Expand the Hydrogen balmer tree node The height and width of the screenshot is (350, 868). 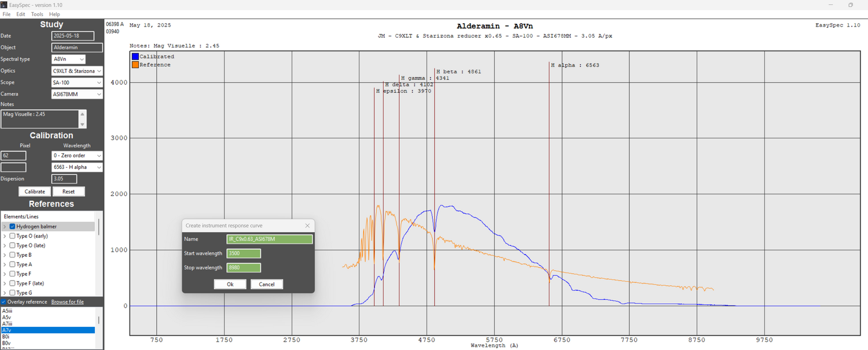tap(5, 227)
